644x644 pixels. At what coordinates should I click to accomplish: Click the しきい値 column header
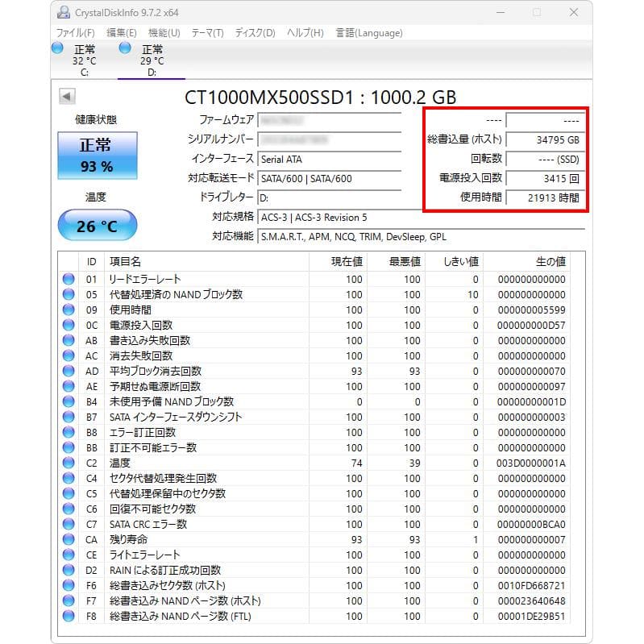pyautogui.click(x=454, y=262)
